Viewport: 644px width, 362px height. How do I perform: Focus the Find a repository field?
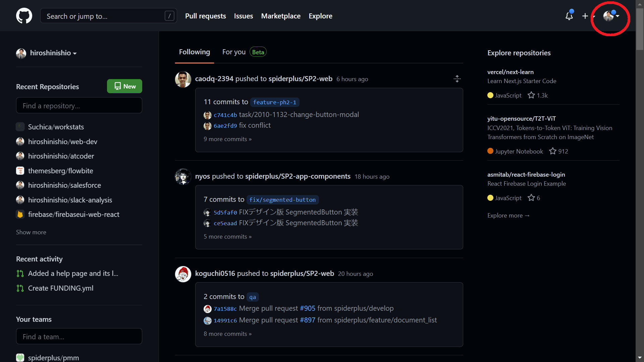[79, 106]
